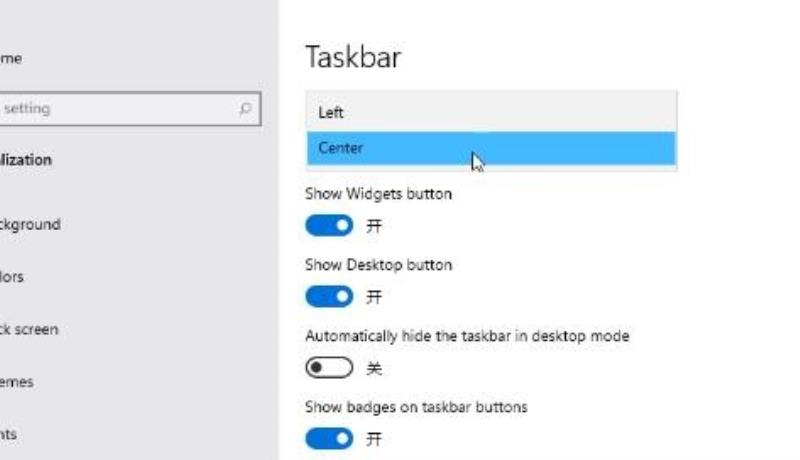This screenshot has height=460, width=800.
Task: Click the Personalization heading in the sidebar
Action: (26, 160)
